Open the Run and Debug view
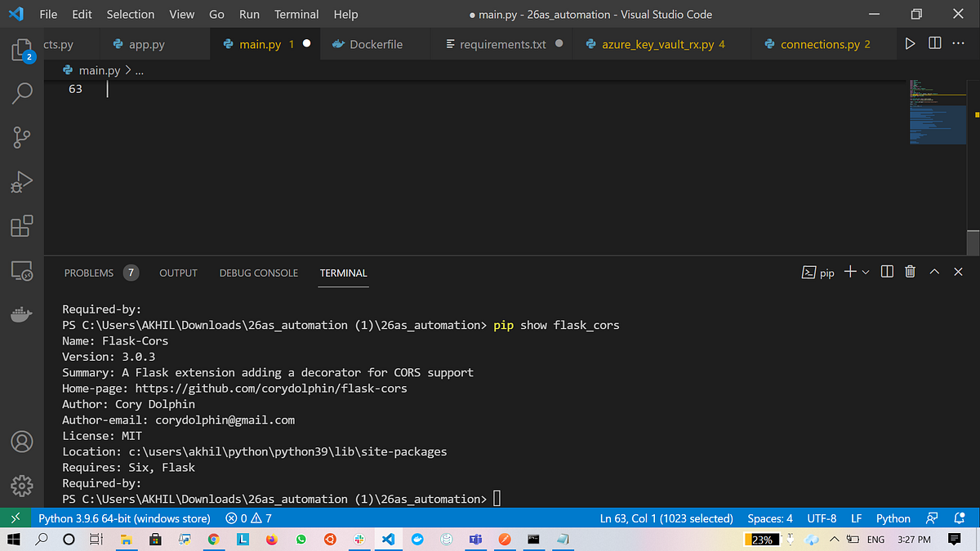The width and height of the screenshot is (980, 551). point(22,181)
